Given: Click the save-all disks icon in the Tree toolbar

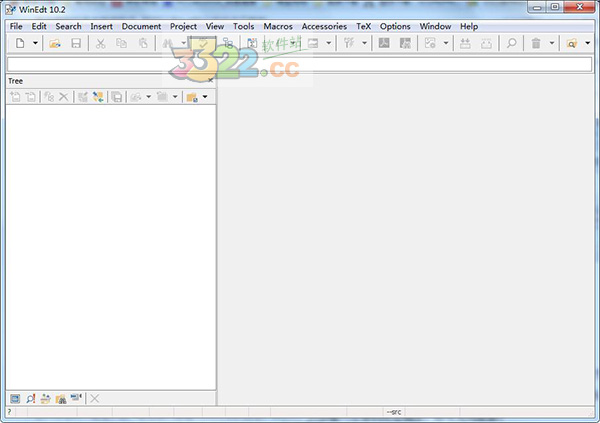Looking at the screenshot, I should pyautogui.click(x=117, y=97).
